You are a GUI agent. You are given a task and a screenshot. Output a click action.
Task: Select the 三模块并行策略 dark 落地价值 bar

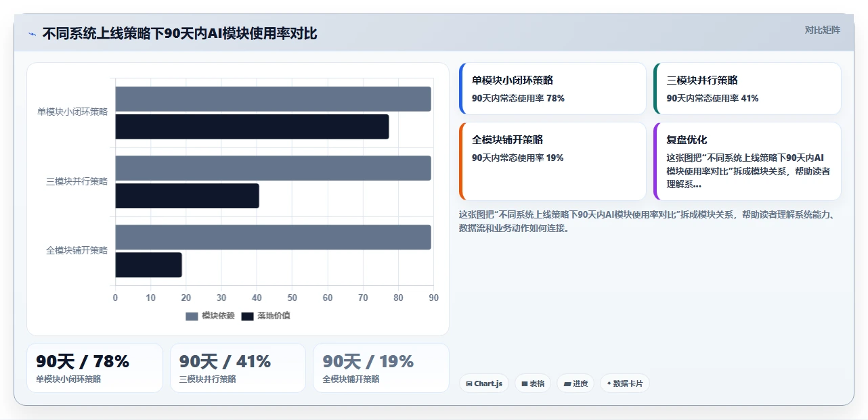pos(187,195)
